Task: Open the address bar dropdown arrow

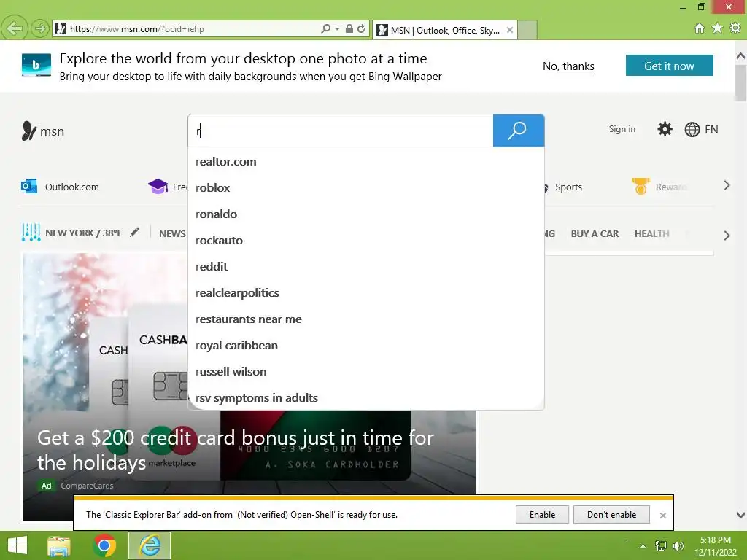Action: point(337,29)
